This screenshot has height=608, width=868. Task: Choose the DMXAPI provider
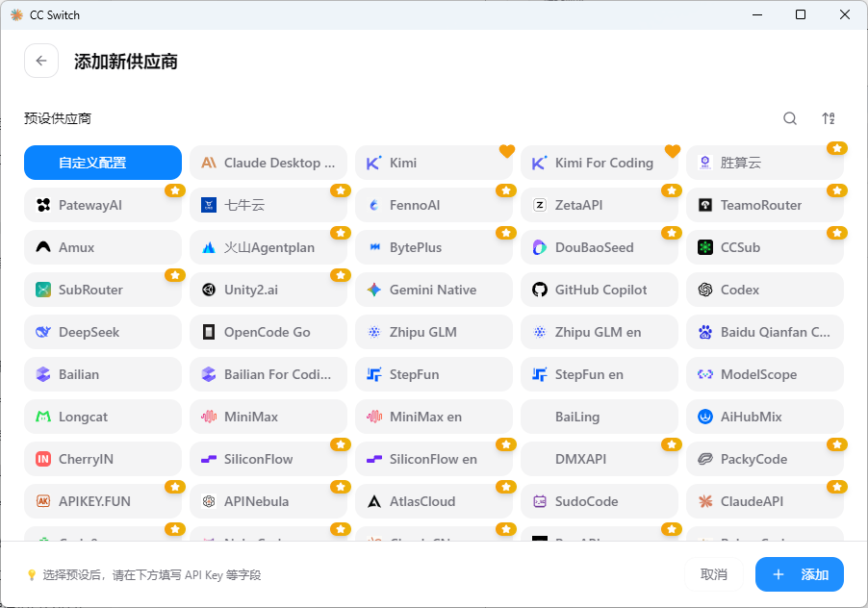point(600,459)
